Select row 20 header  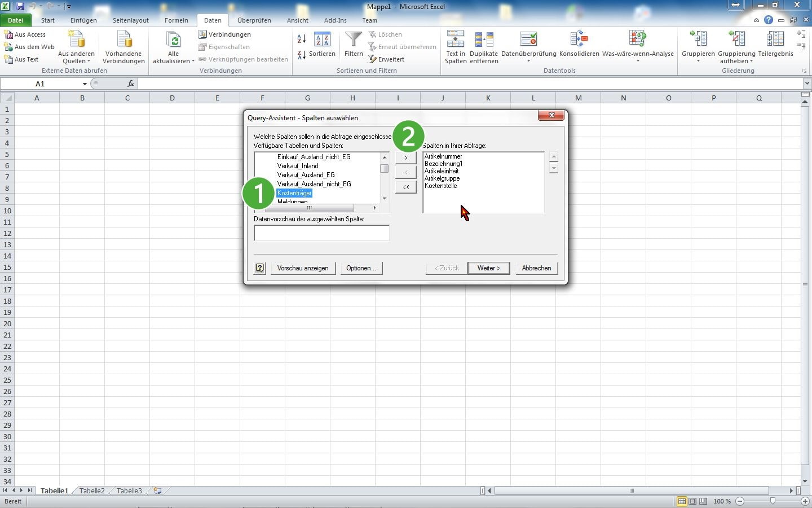[7, 323]
